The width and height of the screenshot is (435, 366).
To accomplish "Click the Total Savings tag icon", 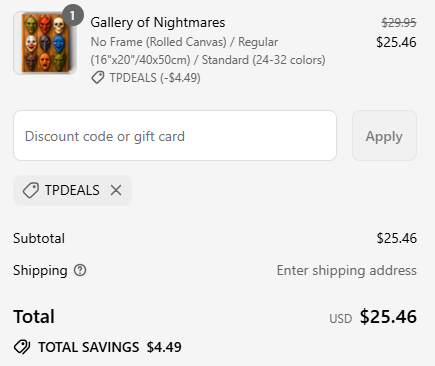I will pos(22,347).
